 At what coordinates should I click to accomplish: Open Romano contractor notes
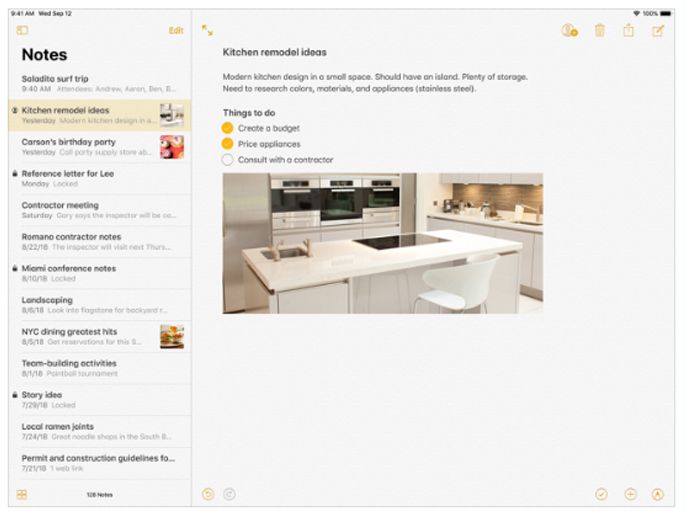coord(100,241)
